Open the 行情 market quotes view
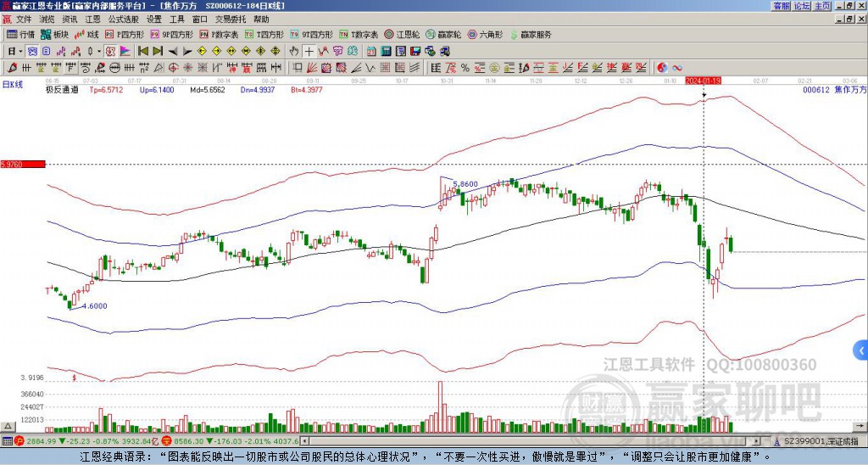 click(x=21, y=34)
